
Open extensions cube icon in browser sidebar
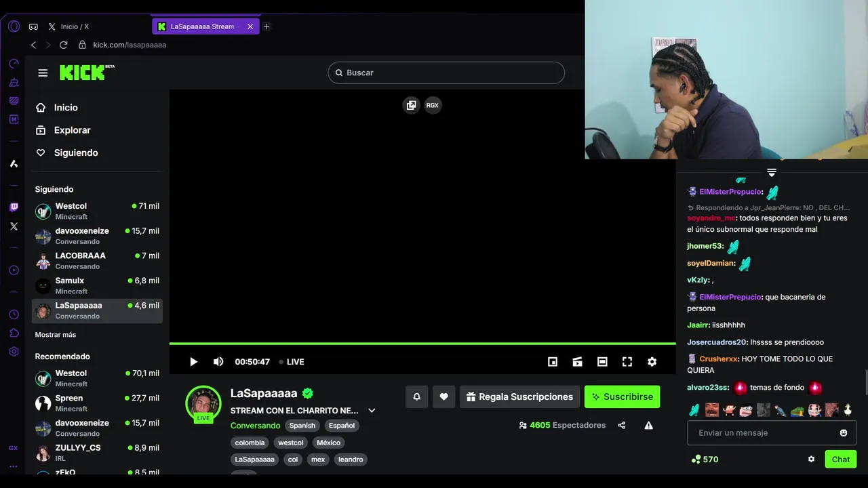click(x=14, y=333)
